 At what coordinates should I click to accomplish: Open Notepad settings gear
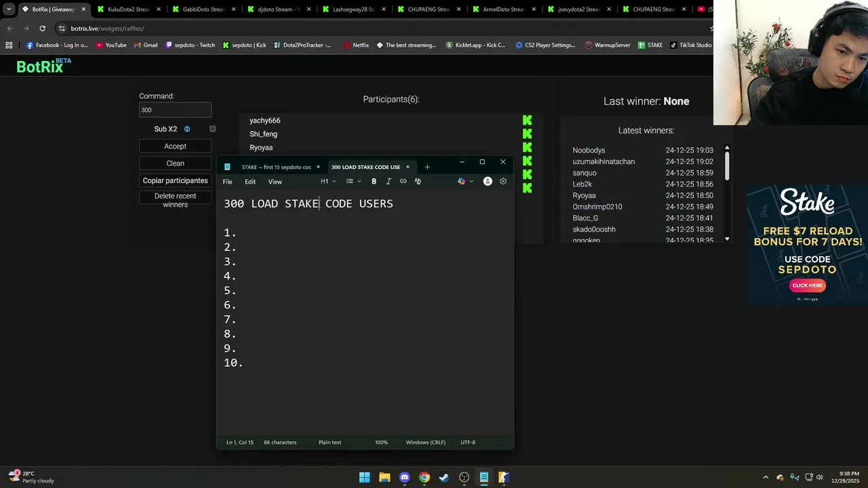pyautogui.click(x=503, y=182)
